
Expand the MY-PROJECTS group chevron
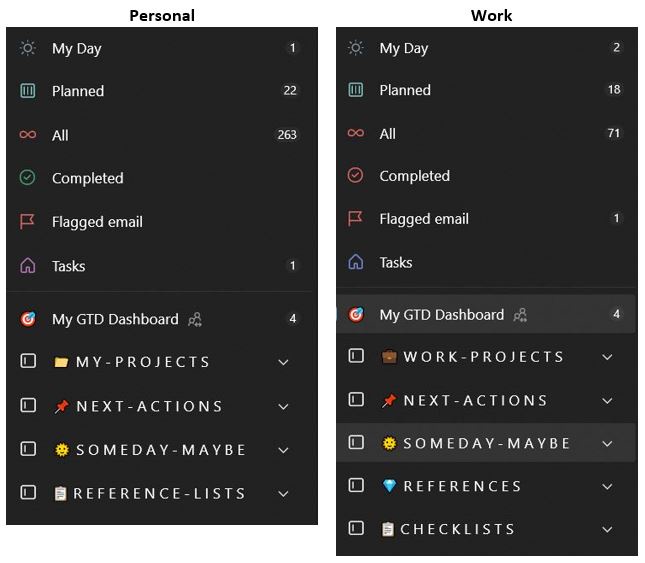(283, 362)
